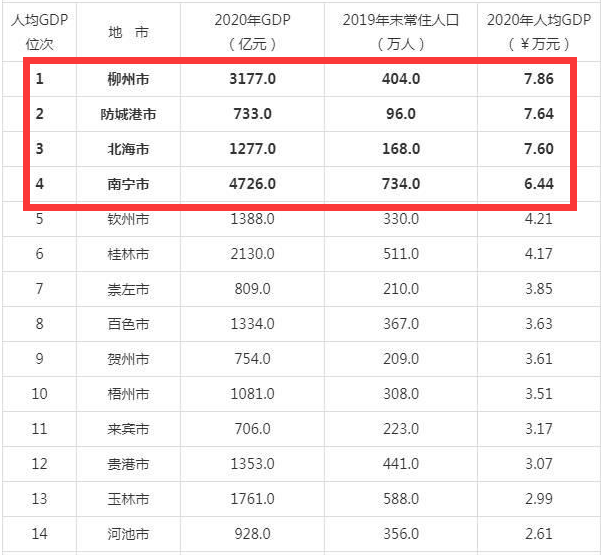
Task: Select GDP value 4726.0
Action: (x=252, y=184)
